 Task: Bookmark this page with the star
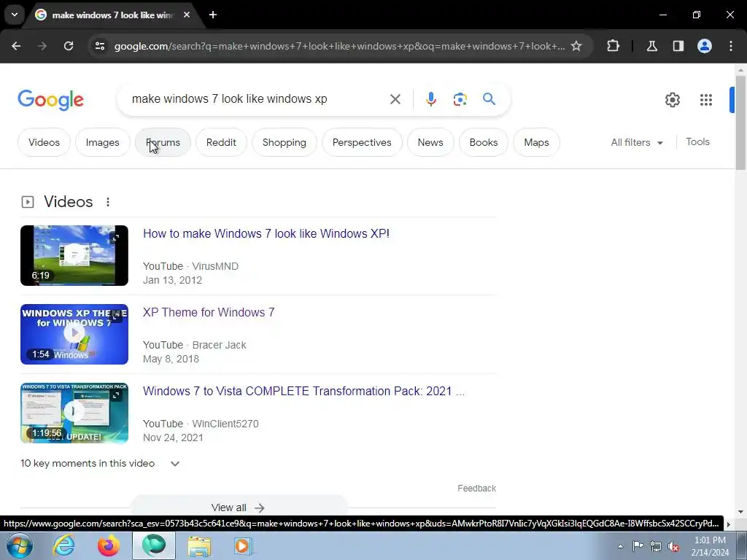(576, 46)
